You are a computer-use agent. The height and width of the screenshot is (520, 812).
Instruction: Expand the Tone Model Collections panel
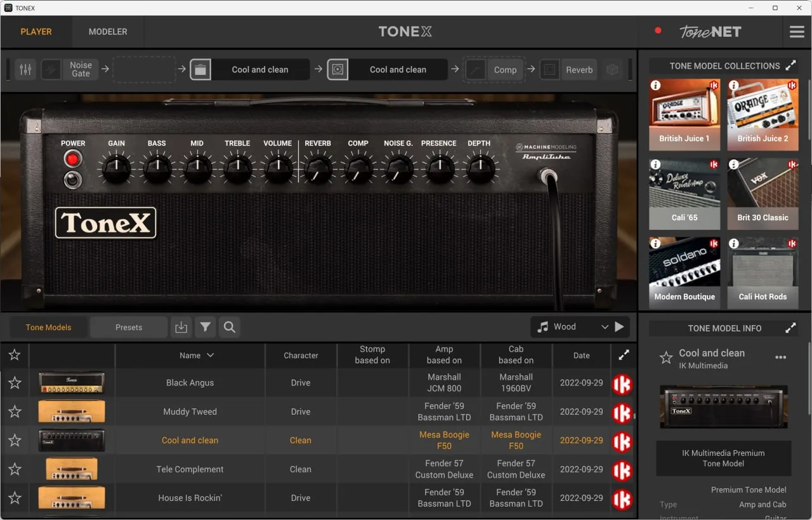point(790,66)
